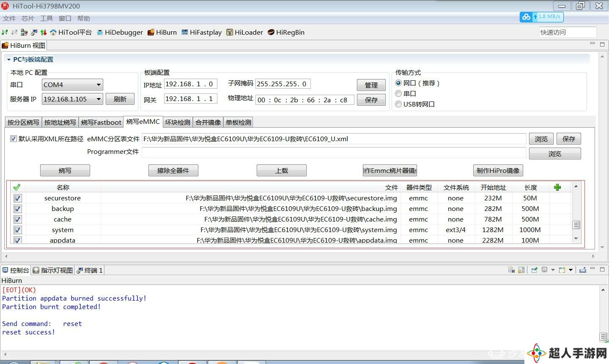Click the partition table vertical scrollbar thumb
This screenshot has width=609, height=364.
tap(576, 225)
